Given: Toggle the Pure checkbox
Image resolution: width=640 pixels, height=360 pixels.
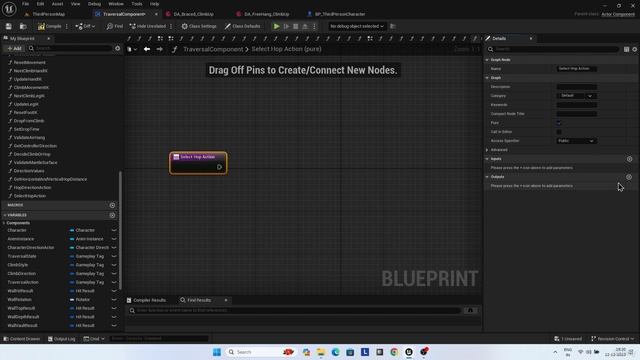Looking at the screenshot, I should tap(559, 123).
